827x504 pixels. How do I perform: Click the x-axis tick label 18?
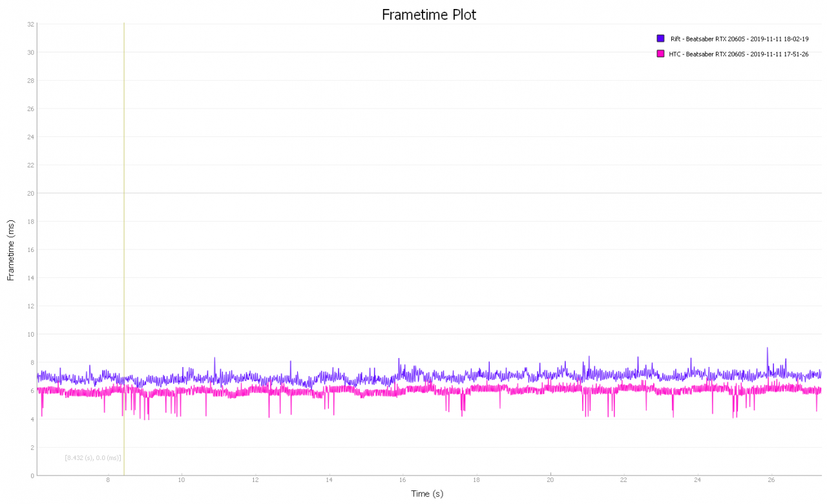(476, 480)
